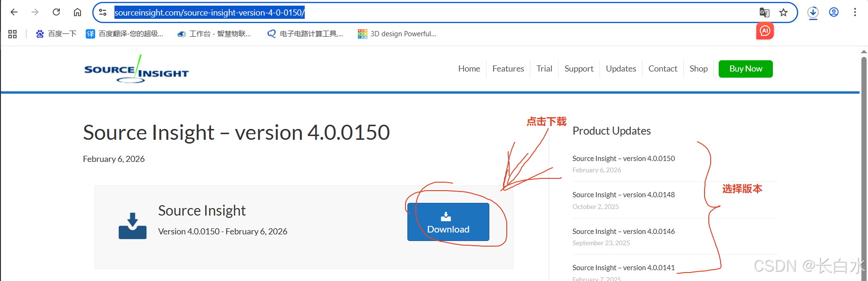The width and height of the screenshot is (868, 281).
Task: Open the browser three-dot menu
Action: click(x=855, y=12)
